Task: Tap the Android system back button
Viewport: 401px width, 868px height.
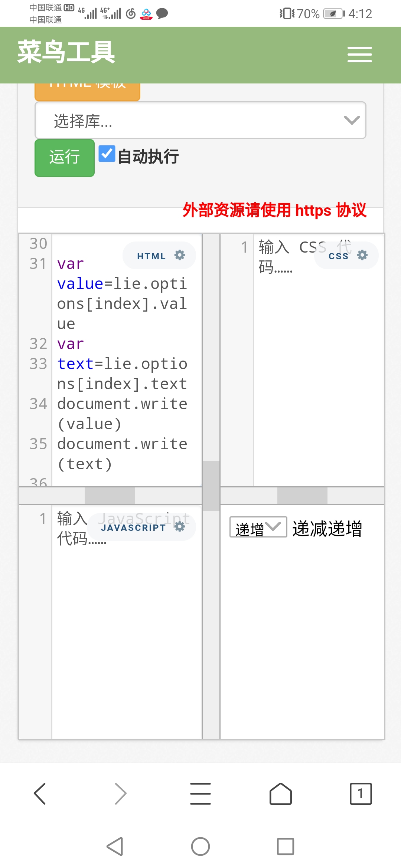Action: point(115,846)
